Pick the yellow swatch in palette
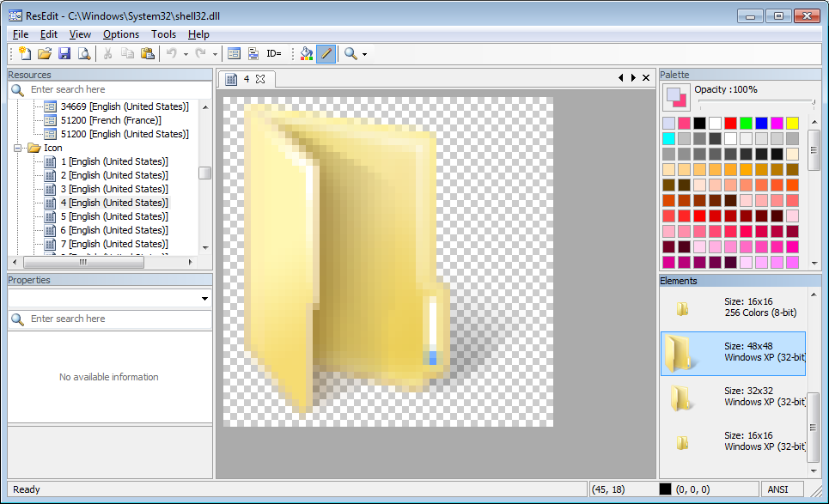 [792, 124]
